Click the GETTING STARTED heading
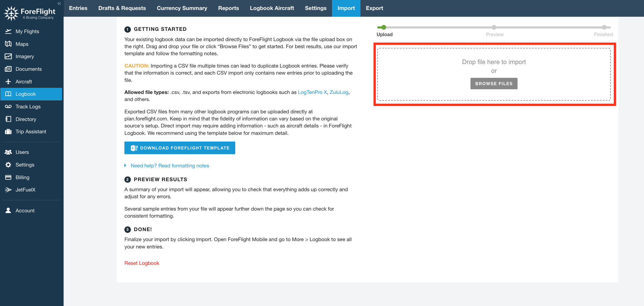 [160, 29]
